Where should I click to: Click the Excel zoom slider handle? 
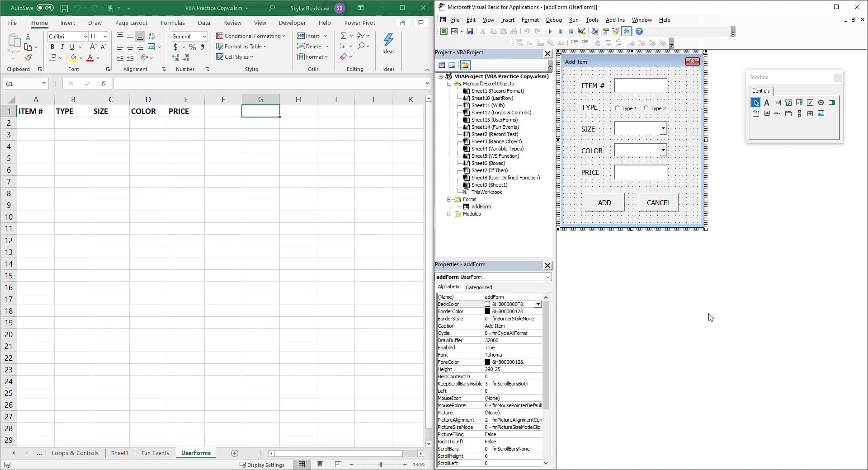[381, 465]
